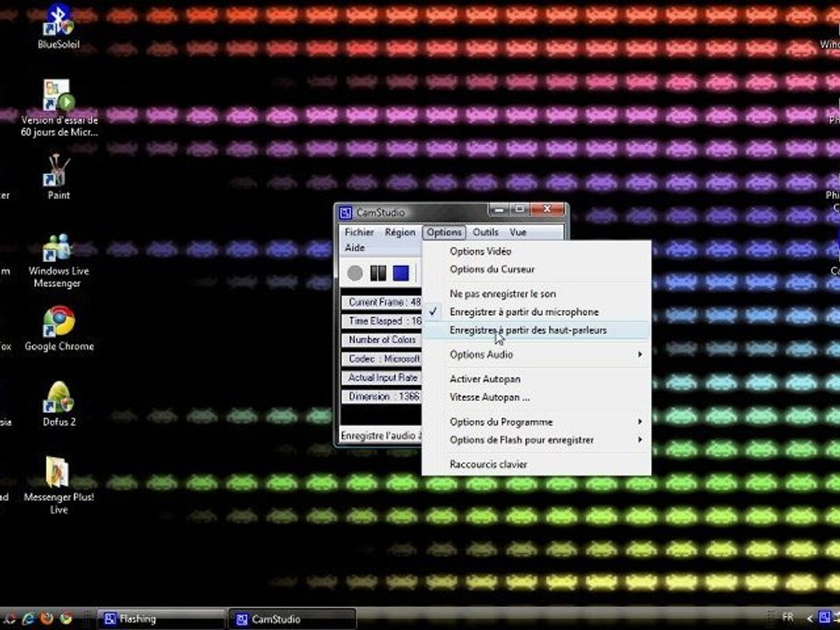Click the CamStudio title bar app icon
Image resolution: width=840 pixels, height=630 pixels.
pyautogui.click(x=346, y=213)
